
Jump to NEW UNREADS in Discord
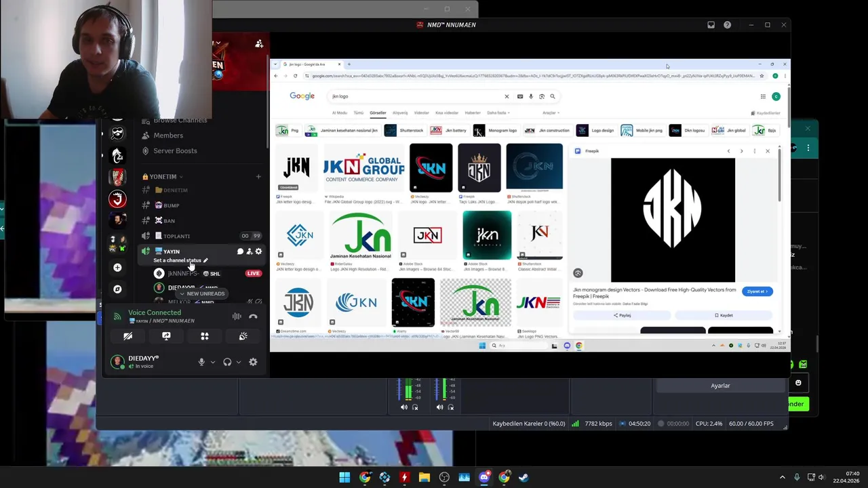202,293
